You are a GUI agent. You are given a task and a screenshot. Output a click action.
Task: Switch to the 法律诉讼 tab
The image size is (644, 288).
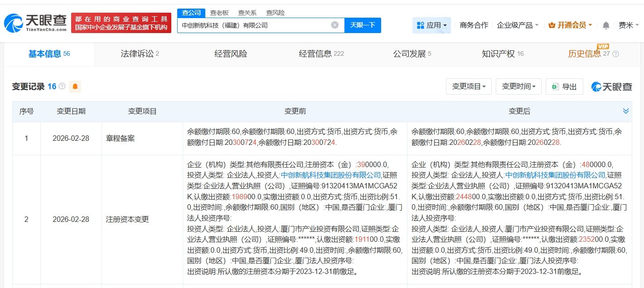[x=136, y=54]
